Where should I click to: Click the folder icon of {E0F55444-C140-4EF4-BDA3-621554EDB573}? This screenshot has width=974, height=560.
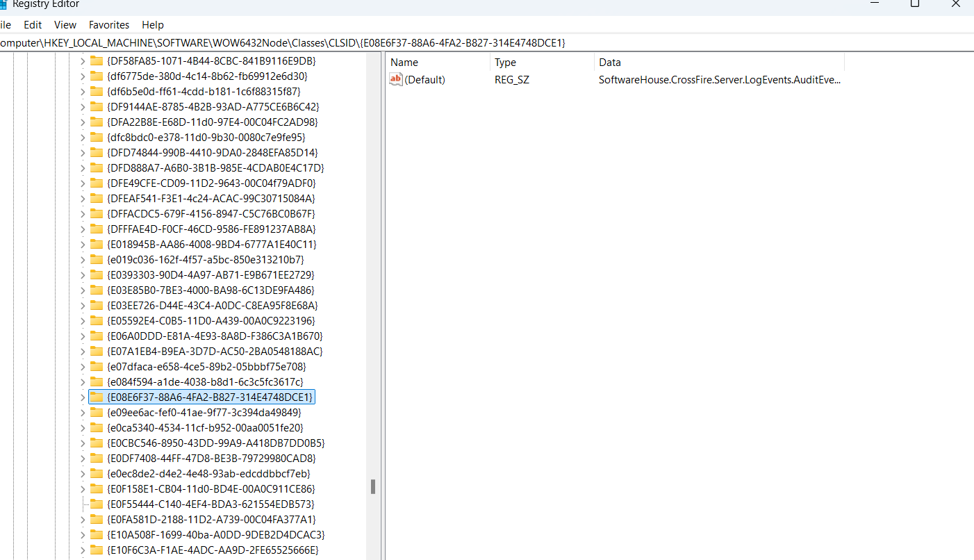(x=97, y=504)
